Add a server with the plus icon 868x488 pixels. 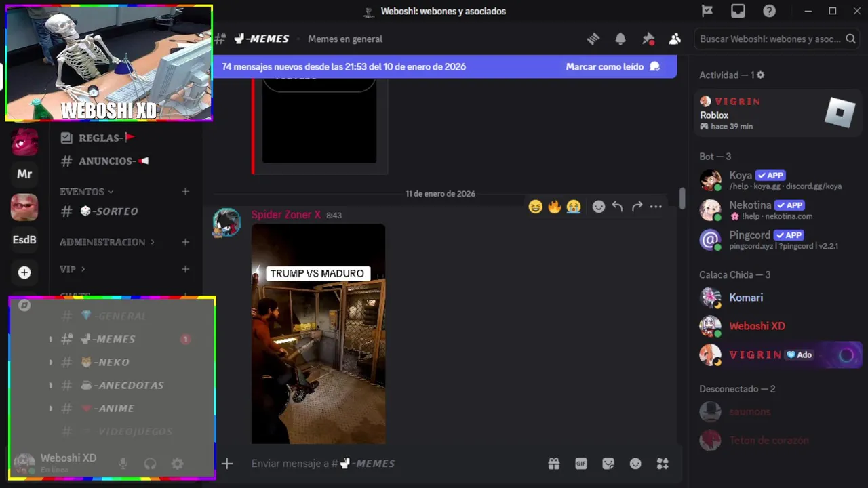coord(24,272)
